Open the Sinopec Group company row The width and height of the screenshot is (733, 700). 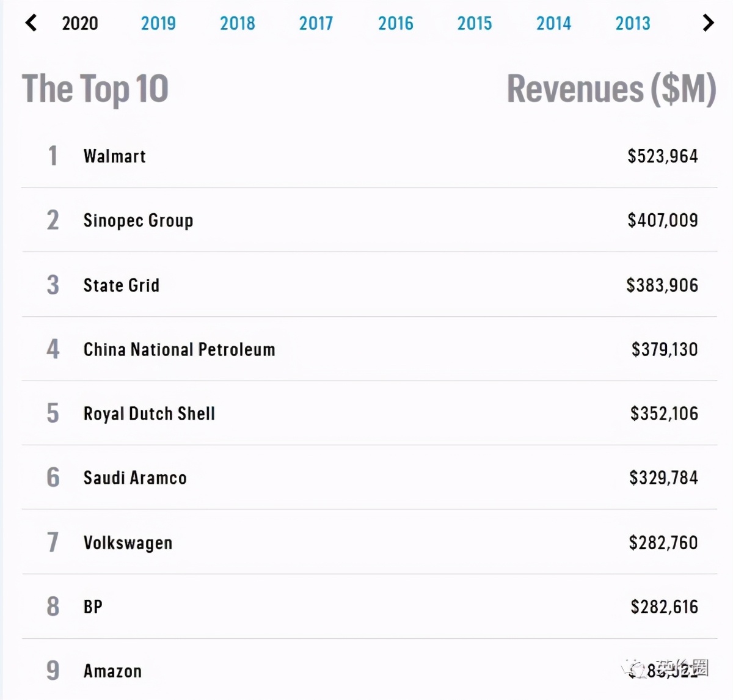pos(138,221)
